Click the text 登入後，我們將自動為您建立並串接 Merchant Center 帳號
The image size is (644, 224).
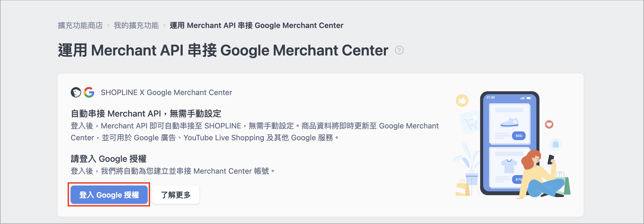pos(172,171)
